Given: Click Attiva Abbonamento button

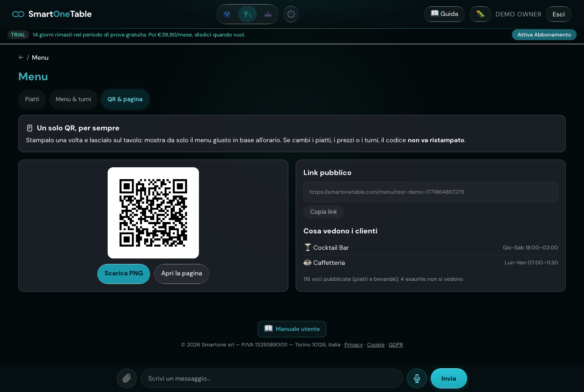Looking at the screenshot, I should [544, 35].
